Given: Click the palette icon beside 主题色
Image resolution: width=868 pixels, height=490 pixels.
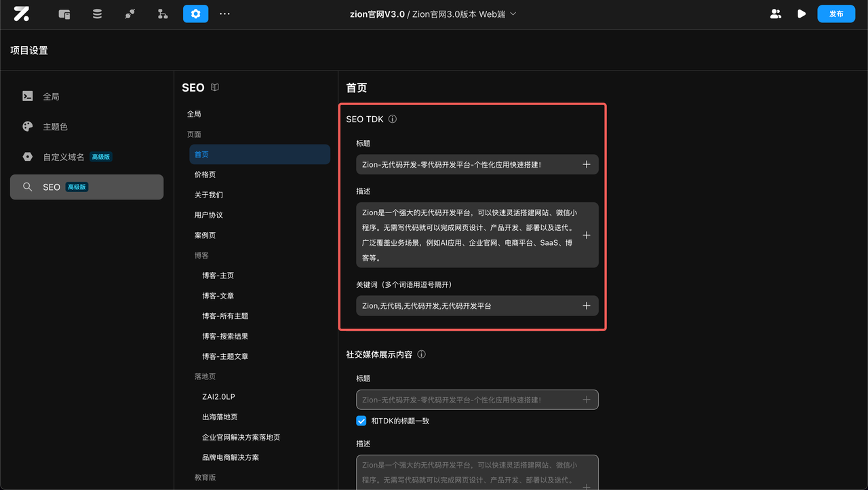Looking at the screenshot, I should tap(28, 127).
